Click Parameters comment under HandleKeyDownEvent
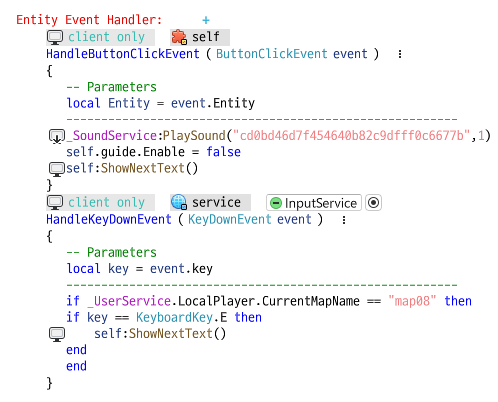498x402 pixels. [111, 252]
